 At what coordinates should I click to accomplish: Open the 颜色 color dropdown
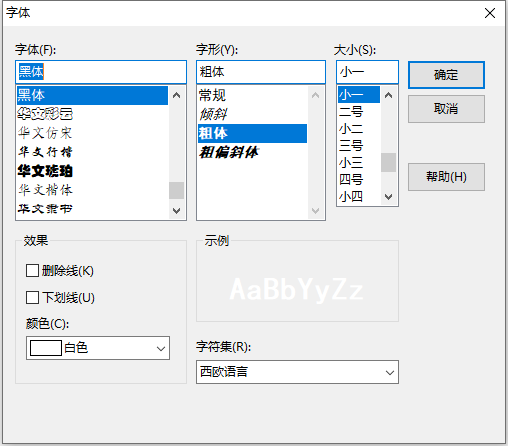coord(98,348)
